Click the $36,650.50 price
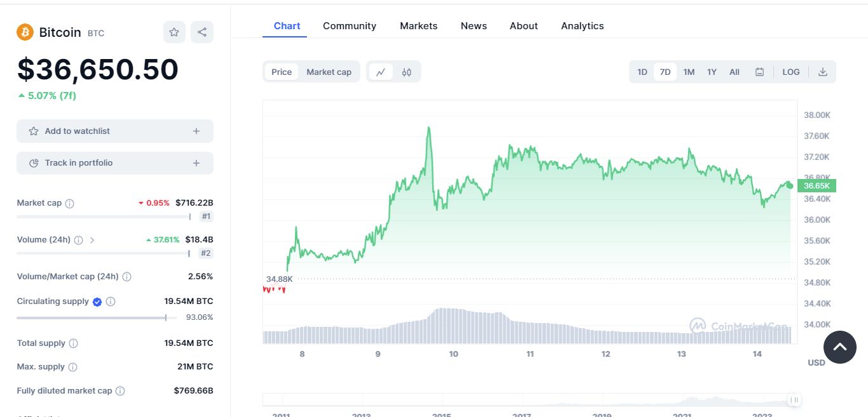 tap(98, 69)
